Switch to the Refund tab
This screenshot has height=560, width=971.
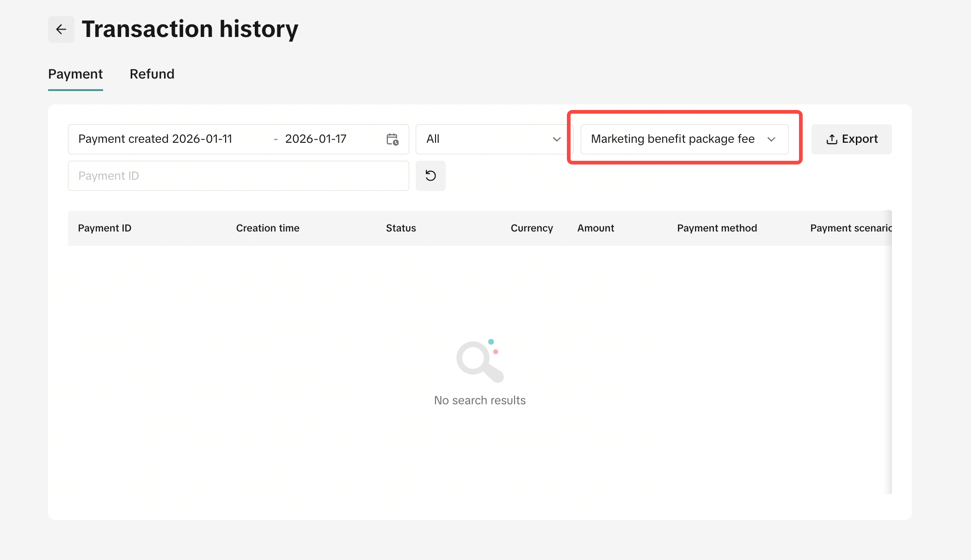152,74
